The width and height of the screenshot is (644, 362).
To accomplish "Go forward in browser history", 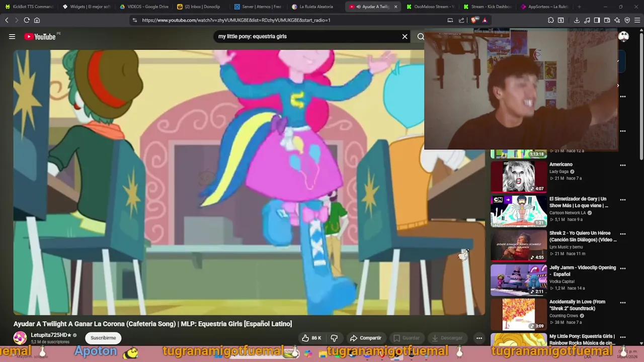I will [x=16, y=20].
